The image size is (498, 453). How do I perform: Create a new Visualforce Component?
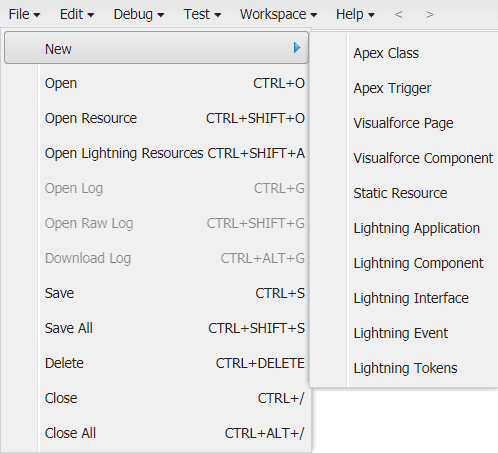tap(423, 158)
